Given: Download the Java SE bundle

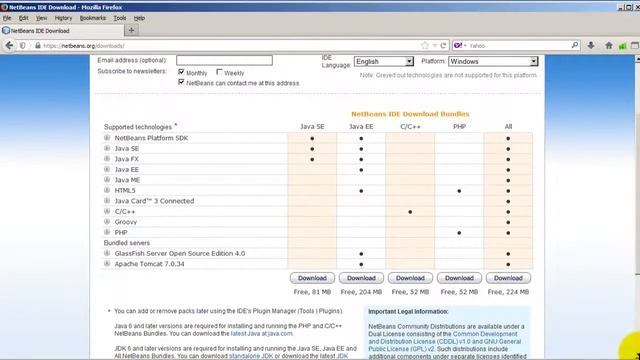Looking at the screenshot, I should [312, 278].
